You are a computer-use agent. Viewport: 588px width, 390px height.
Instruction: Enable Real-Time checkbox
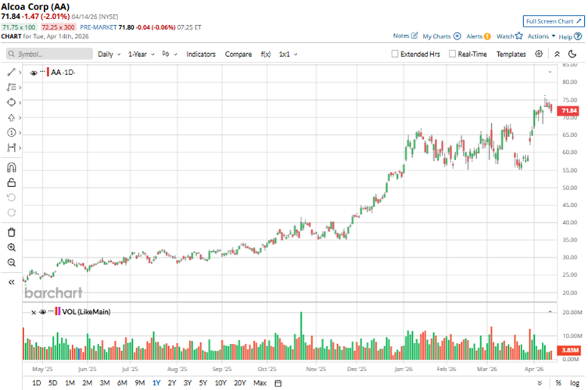click(452, 54)
